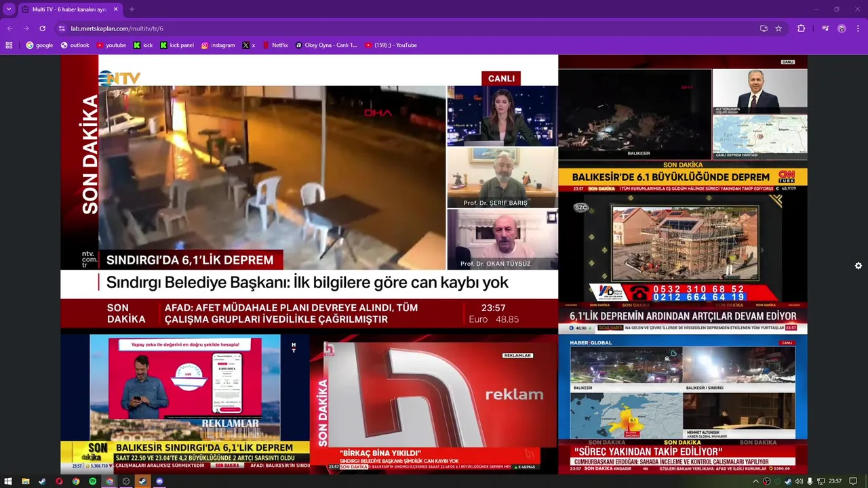Bookmark this page with the star icon

(x=778, y=28)
